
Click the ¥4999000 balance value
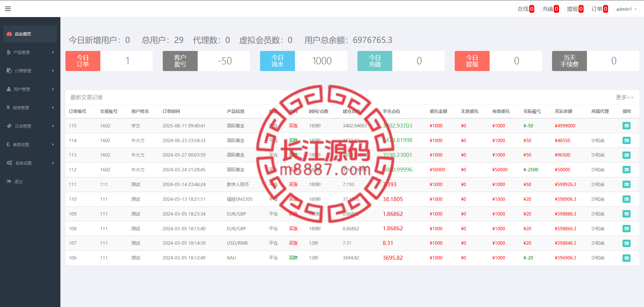tap(565, 126)
